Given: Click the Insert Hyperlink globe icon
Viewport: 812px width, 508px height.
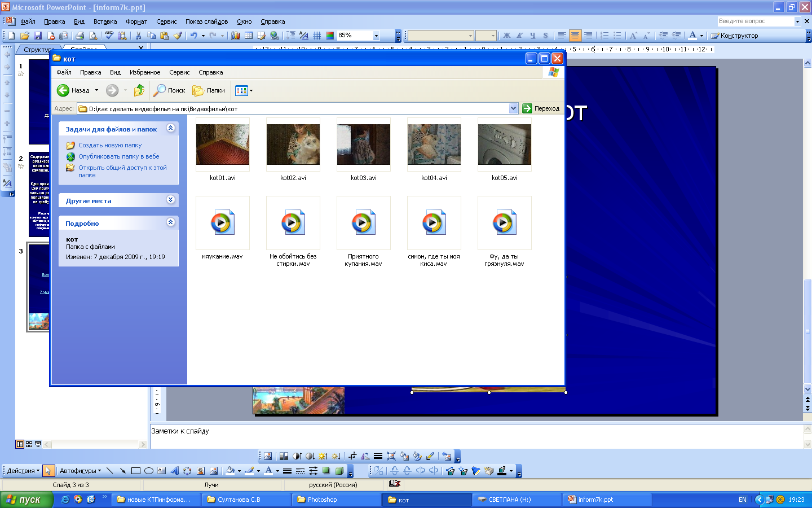Looking at the screenshot, I should click(x=275, y=36).
